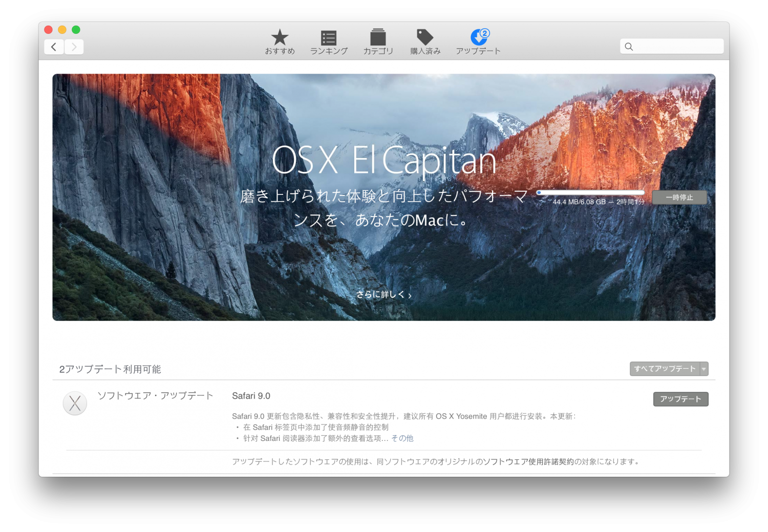Open さらに詳しく link on El Capitan banner
The height and width of the screenshot is (532, 768).
pyautogui.click(x=384, y=295)
